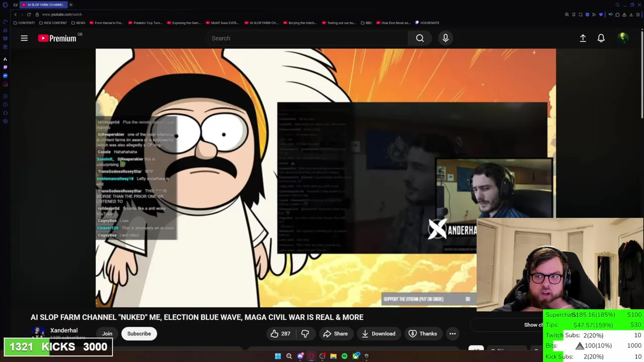The height and width of the screenshot is (362, 644).
Task: Open the YouTube account avatar menu
Action: point(622,38)
